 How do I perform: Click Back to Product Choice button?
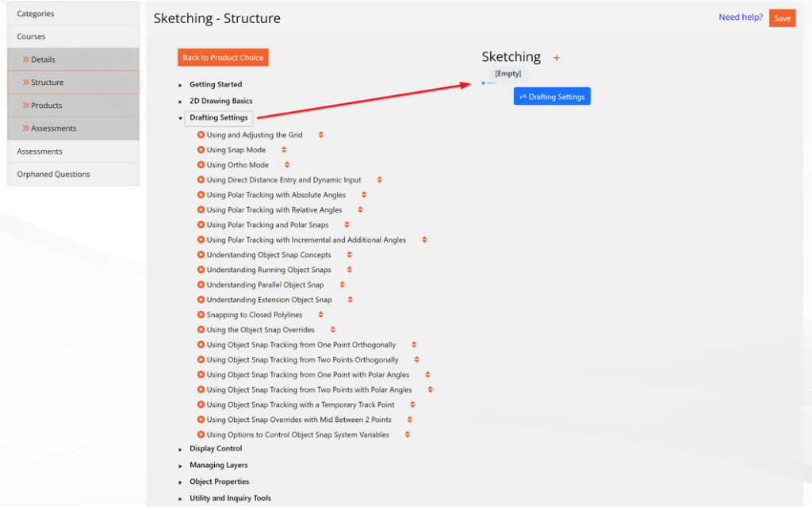[223, 58]
